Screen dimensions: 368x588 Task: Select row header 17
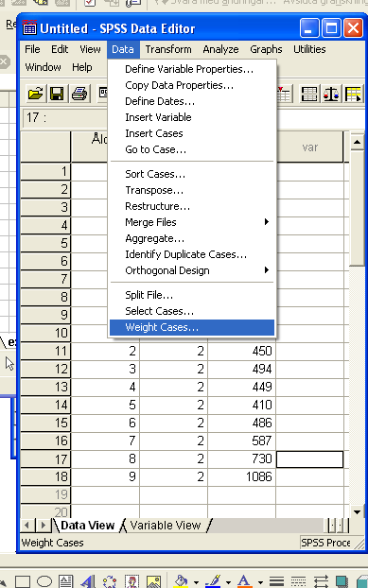coord(45,459)
